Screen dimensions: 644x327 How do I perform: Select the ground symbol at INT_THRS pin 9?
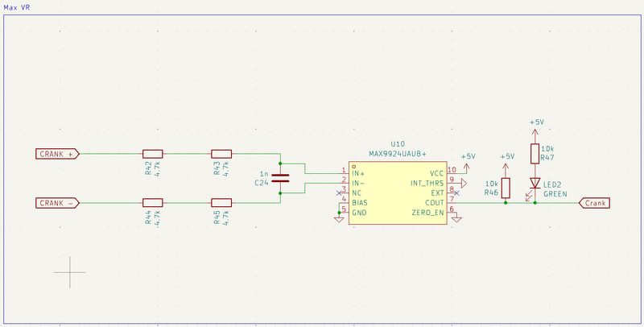pos(464,183)
